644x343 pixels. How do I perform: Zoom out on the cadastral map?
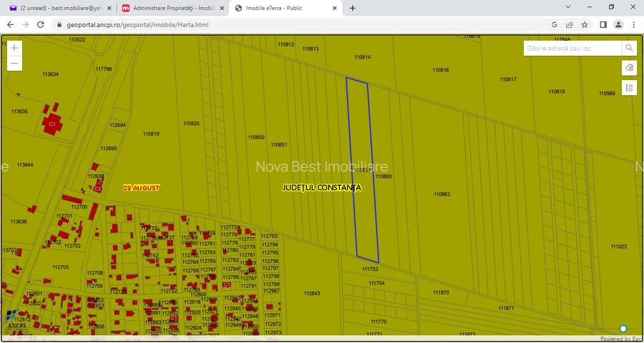pos(15,64)
